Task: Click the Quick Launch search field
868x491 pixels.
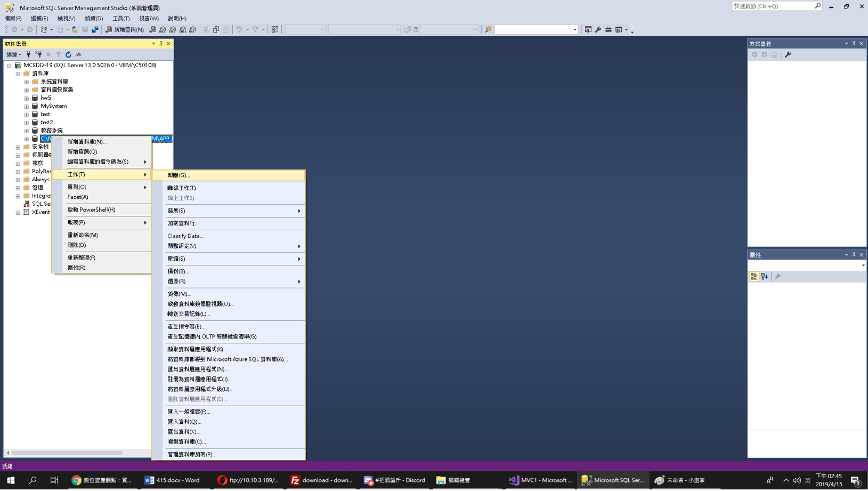Action: pos(773,6)
